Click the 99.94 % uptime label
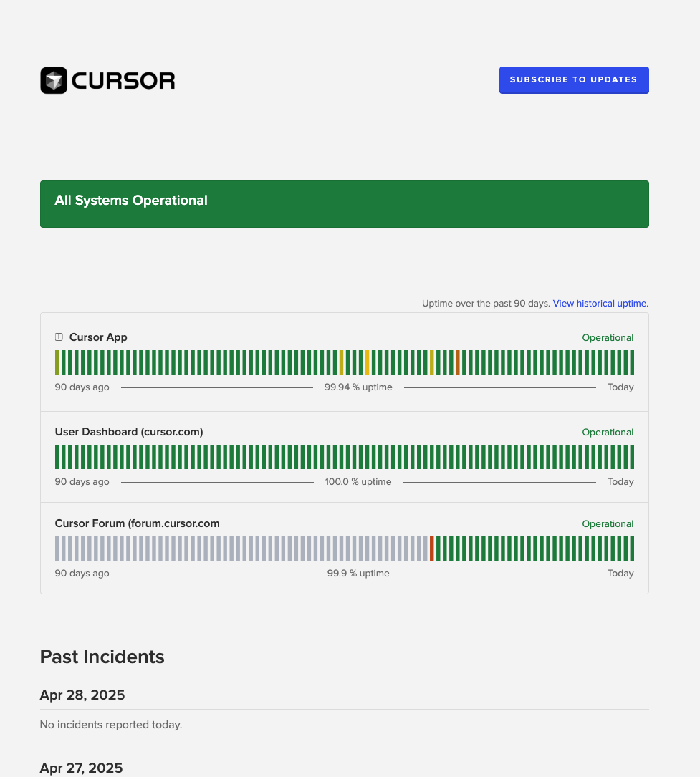The image size is (700, 777). pos(358,387)
